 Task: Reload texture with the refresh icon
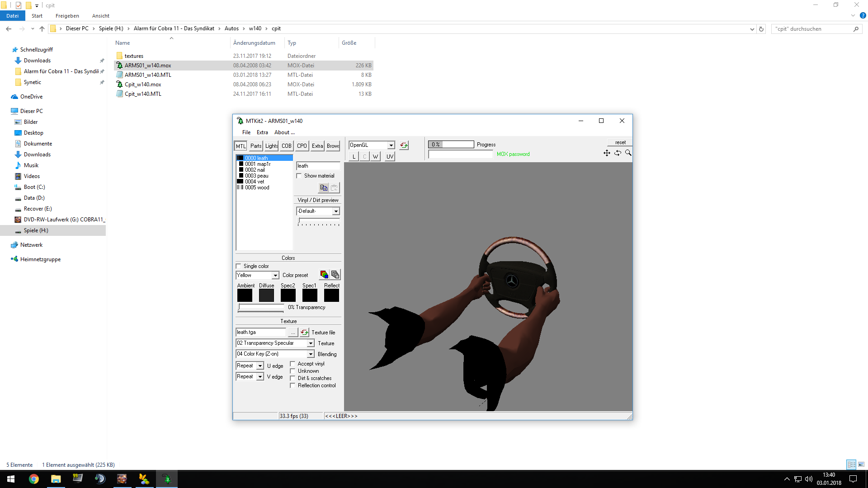tap(304, 333)
